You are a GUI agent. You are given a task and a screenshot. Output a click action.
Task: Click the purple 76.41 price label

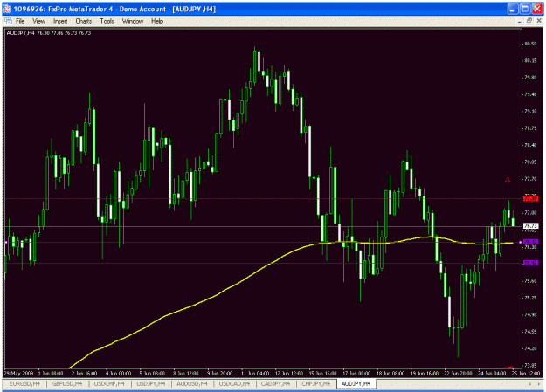pos(530,242)
